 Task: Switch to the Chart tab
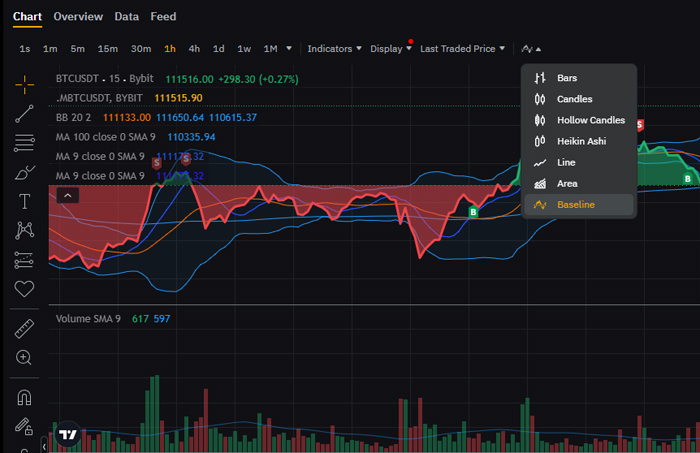click(x=27, y=17)
